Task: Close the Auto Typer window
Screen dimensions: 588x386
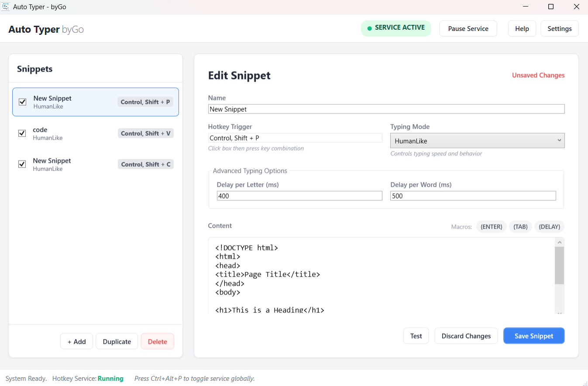Action: (576, 7)
